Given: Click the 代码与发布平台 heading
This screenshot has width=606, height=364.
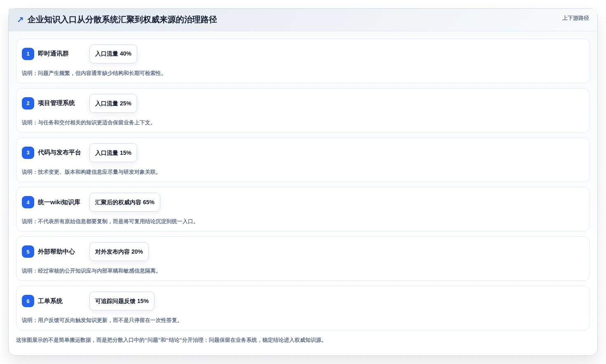Looking at the screenshot, I should point(59,152).
